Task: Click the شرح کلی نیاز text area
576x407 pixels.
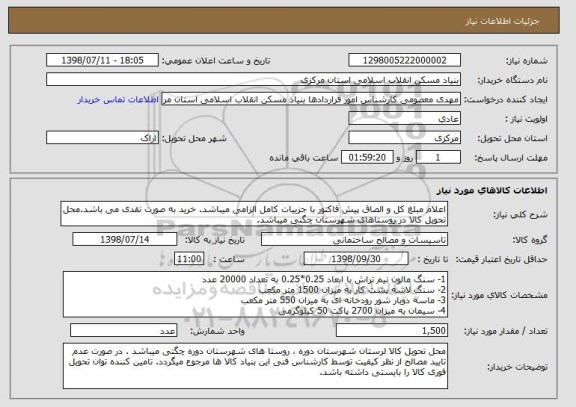Action: pyautogui.click(x=254, y=214)
